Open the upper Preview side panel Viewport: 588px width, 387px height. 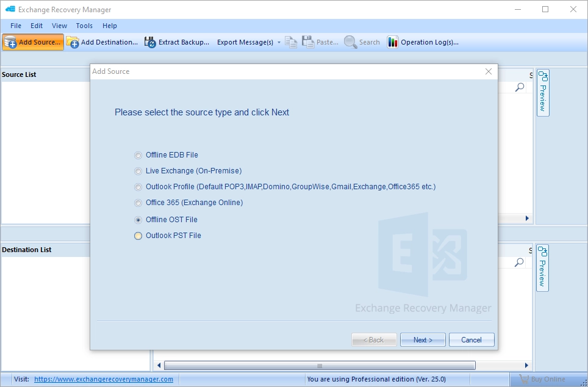tap(542, 93)
